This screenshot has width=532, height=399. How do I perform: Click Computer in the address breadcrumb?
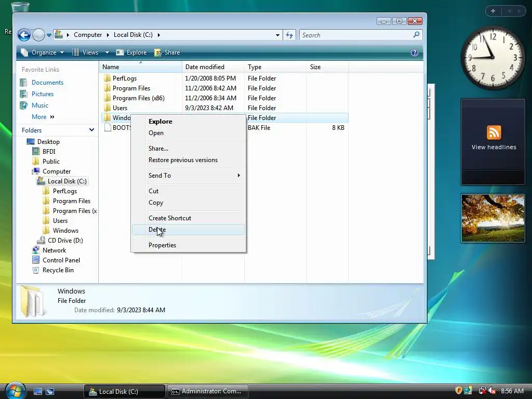click(x=87, y=35)
